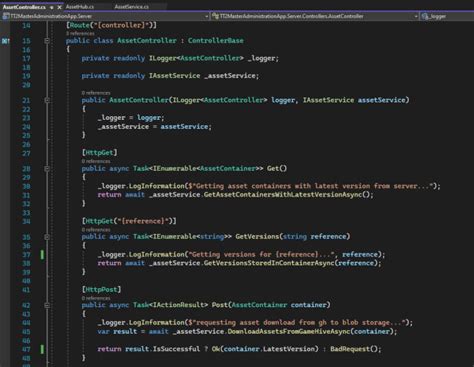
Task: Collapse the GetVersions method at line 35
Action: (x=47, y=237)
